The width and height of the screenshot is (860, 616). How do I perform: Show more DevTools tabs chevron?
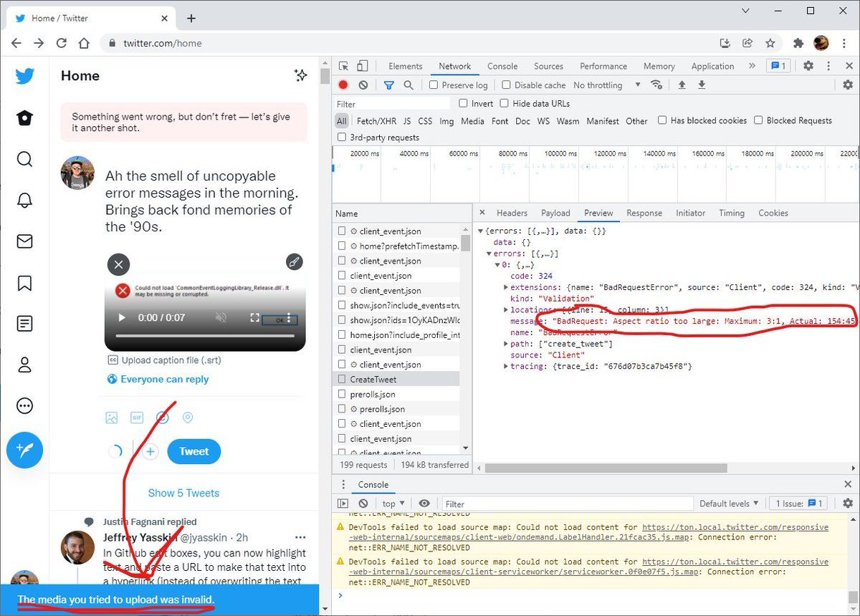[752, 66]
